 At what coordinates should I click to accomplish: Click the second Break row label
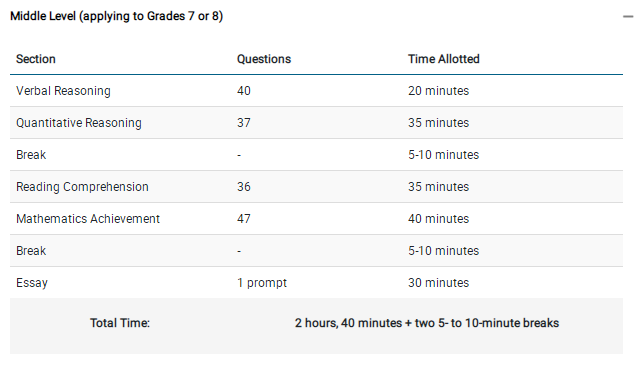pos(31,251)
